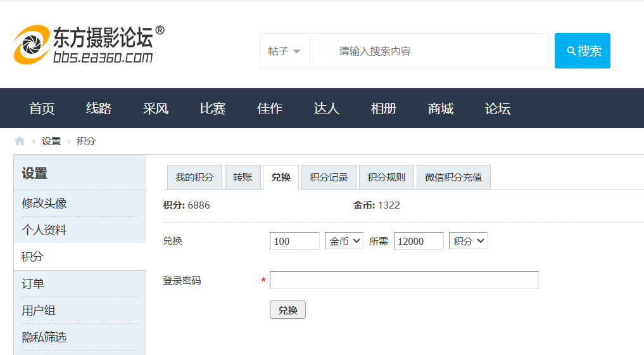The height and width of the screenshot is (355, 644).
Task: Open the 帖子 search type dropdown
Action: tap(284, 51)
